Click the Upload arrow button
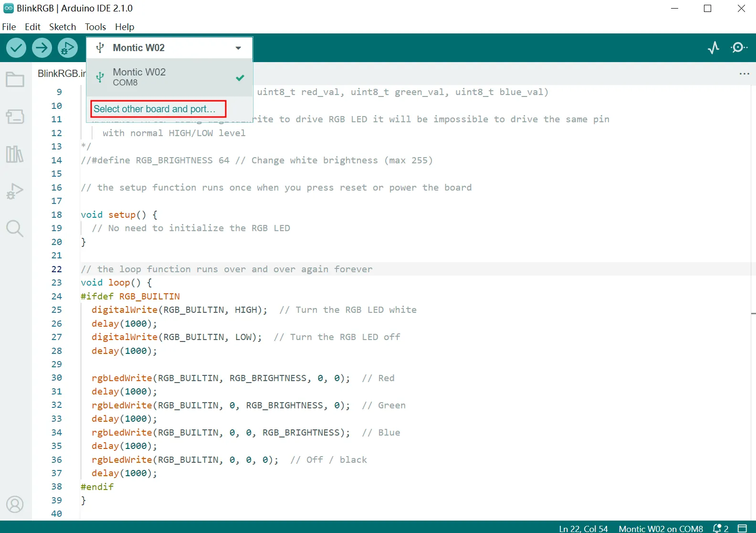The height and width of the screenshot is (533, 756). pos(42,48)
